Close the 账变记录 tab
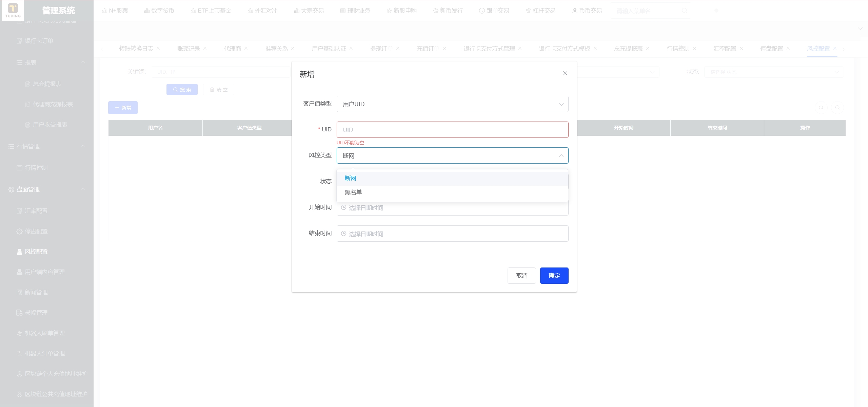The height and width of the screenshot is (407, 868). point(205,49)
